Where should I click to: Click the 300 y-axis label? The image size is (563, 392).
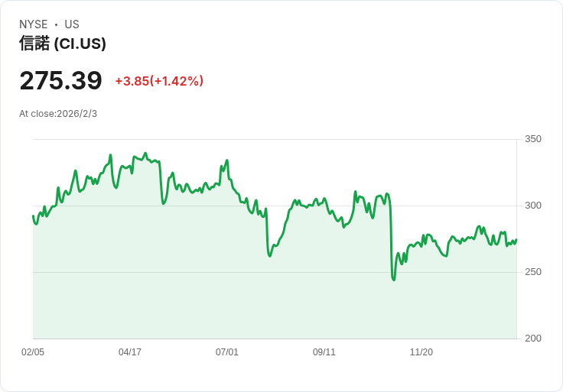coord(532,206)
